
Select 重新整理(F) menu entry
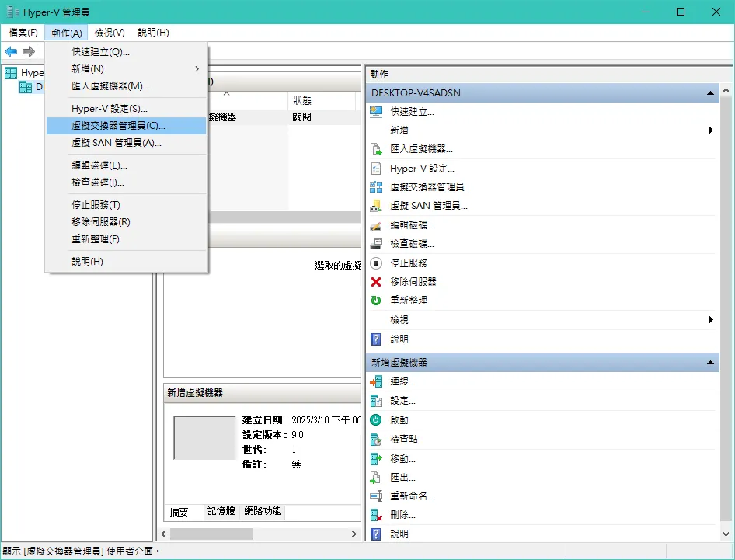(x=126, y=239)
